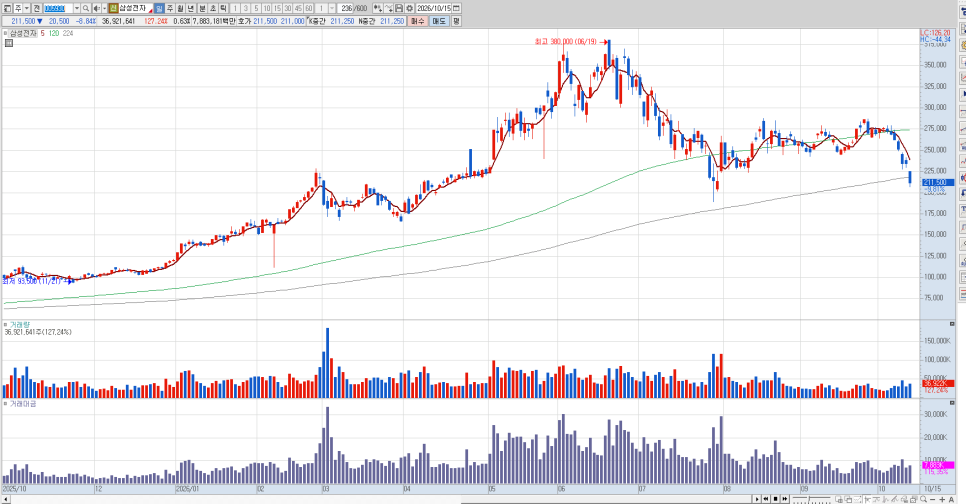Click the 'A' auto-fit icon at bottom right
Image resolution: width=966 pixels, height=504 pixels.
coord(951,500)
